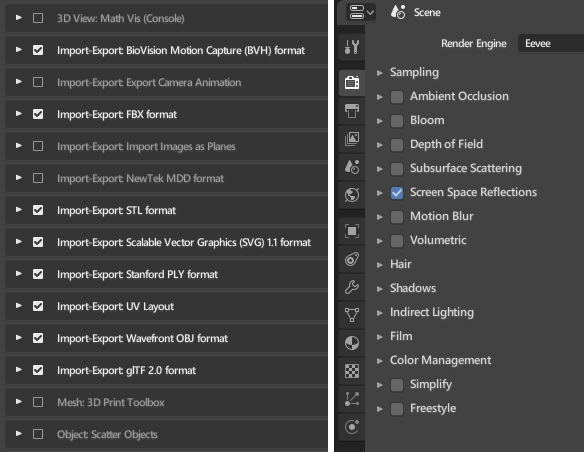Disable Screen Space Reflections checkbox

click(397, 192)
